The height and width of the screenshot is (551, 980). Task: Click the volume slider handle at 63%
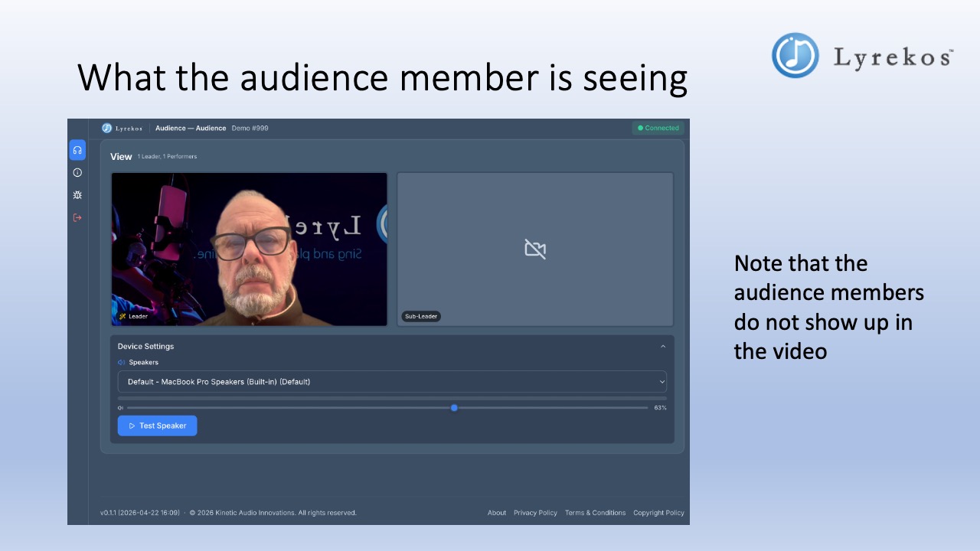tap(454, 408)
